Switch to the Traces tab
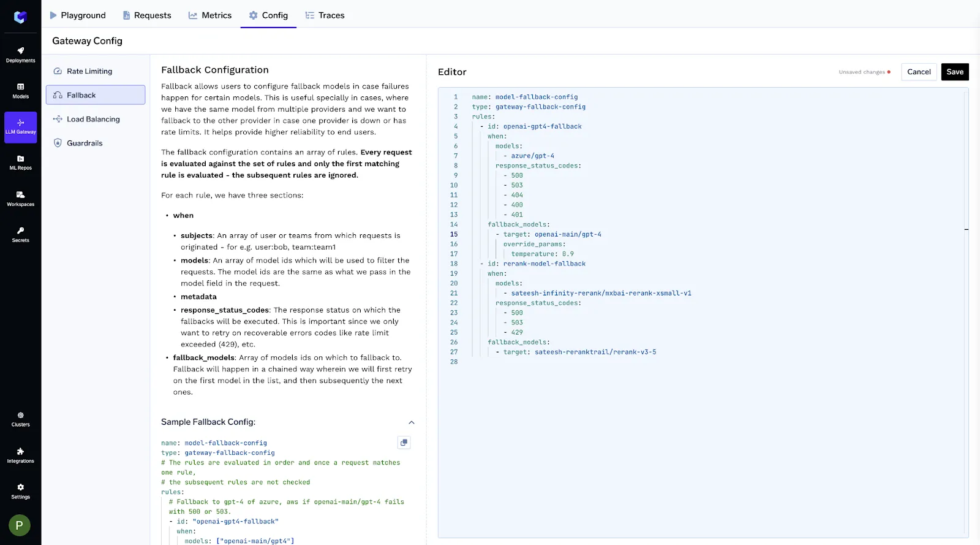Viewport: 980px width, 545px height. [325, 15]
